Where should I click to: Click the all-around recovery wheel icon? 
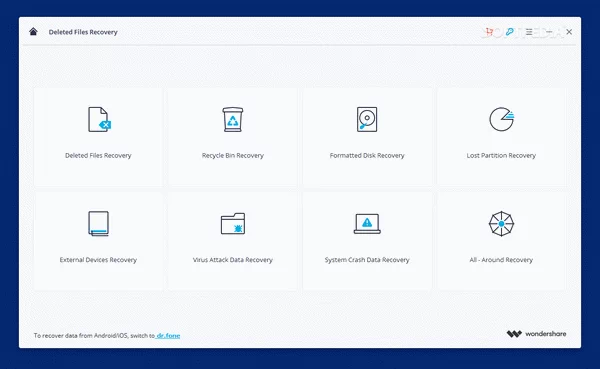tap(501, 224)
